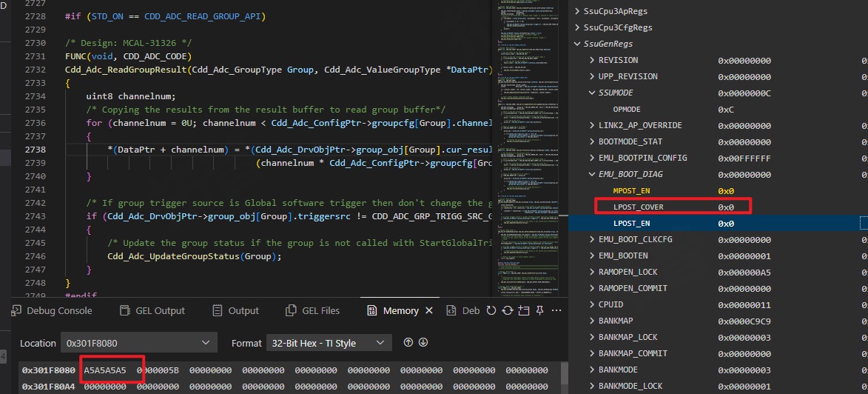The height and width of the screenshot is (394, 868).
Task: Click the Deb tab code-file icon
Action: click(x=451, y=311)
